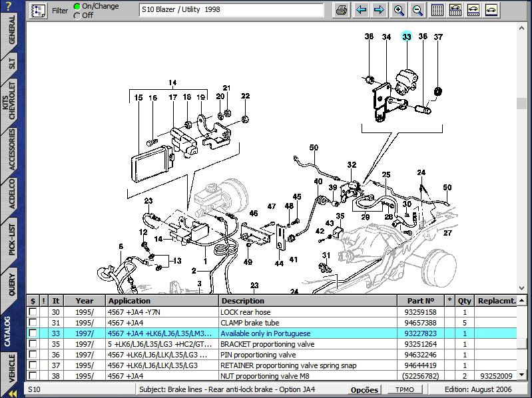Zoom out of the diagram
Viewport: 532px width, 398px height.
pyautogui.click(x=417, y=10)
